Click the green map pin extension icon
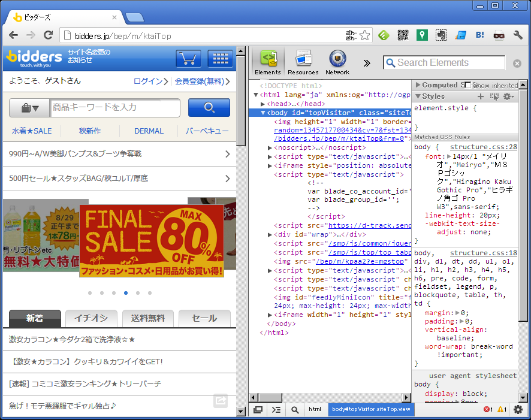The height and width of the screenshot is (420, 531). tap(421, 35)
